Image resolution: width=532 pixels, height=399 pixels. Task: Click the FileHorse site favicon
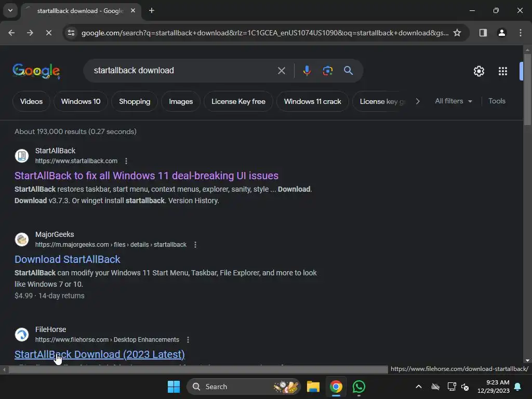pos(22,335)
